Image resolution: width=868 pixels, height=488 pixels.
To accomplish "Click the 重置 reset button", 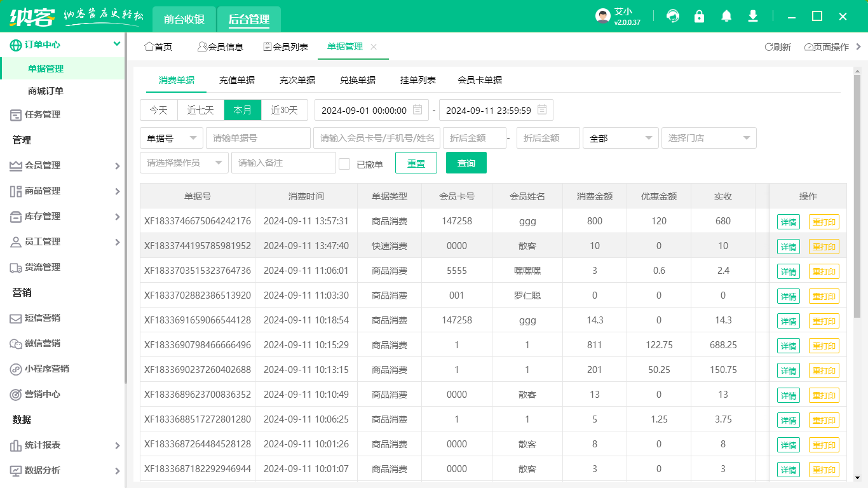I will [416, 163].
